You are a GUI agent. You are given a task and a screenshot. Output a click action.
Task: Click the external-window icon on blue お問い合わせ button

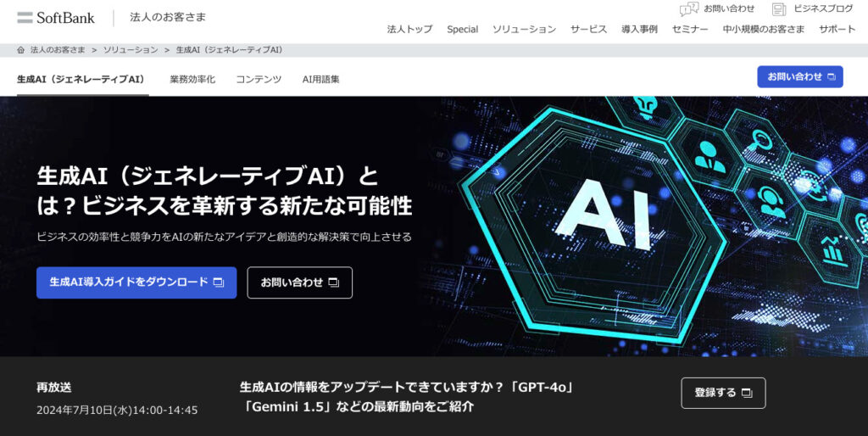tap(831, 77)
